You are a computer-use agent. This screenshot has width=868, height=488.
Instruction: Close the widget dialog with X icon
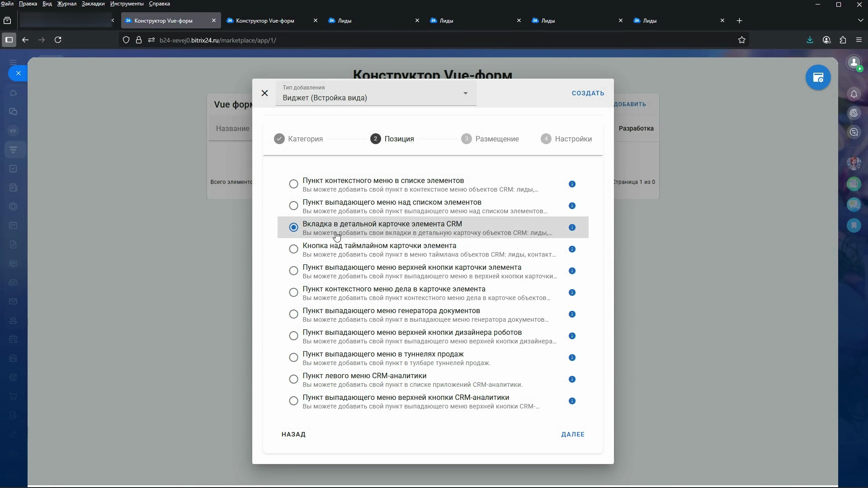[x=265, y=93]
